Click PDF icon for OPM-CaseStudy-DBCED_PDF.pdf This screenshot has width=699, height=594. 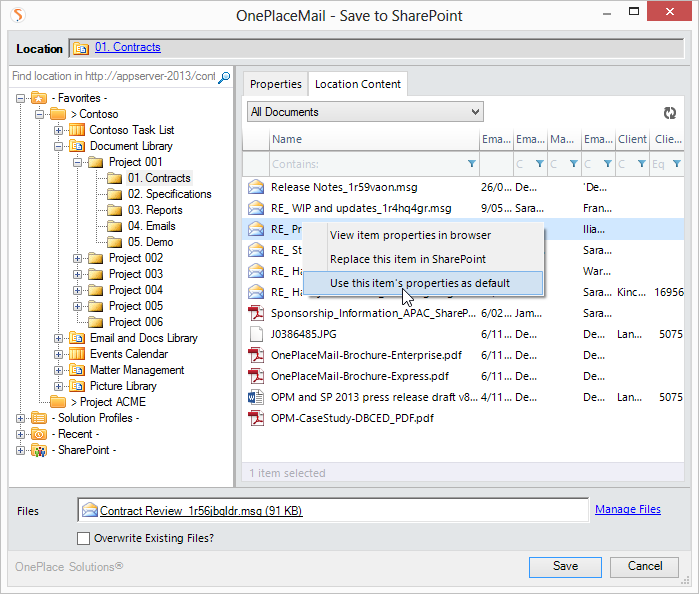point(256,418)
